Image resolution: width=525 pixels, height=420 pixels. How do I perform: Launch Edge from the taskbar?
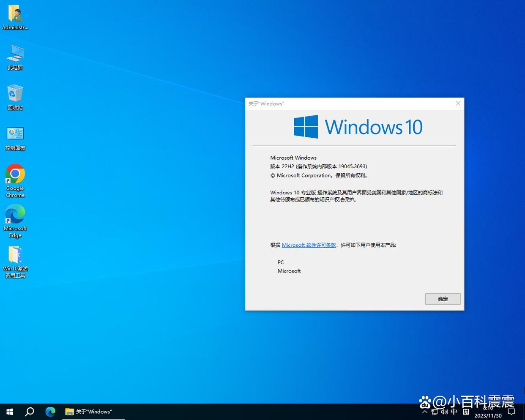coord(50,412)
